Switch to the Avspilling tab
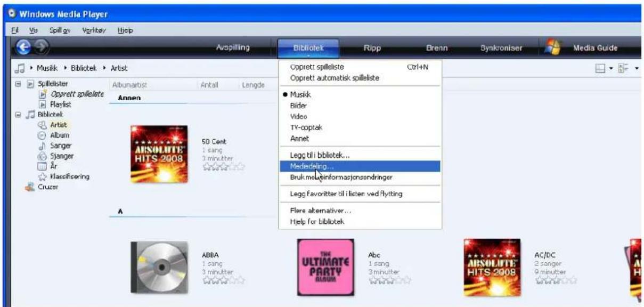The image size is (644, 307). click(x=233, y=48)
